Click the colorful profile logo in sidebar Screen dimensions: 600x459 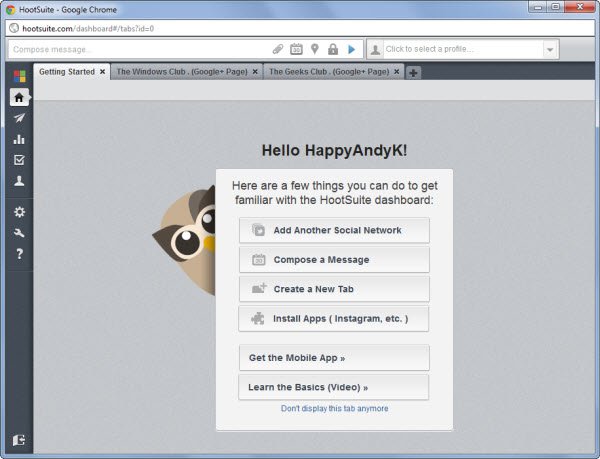(19, 76)
